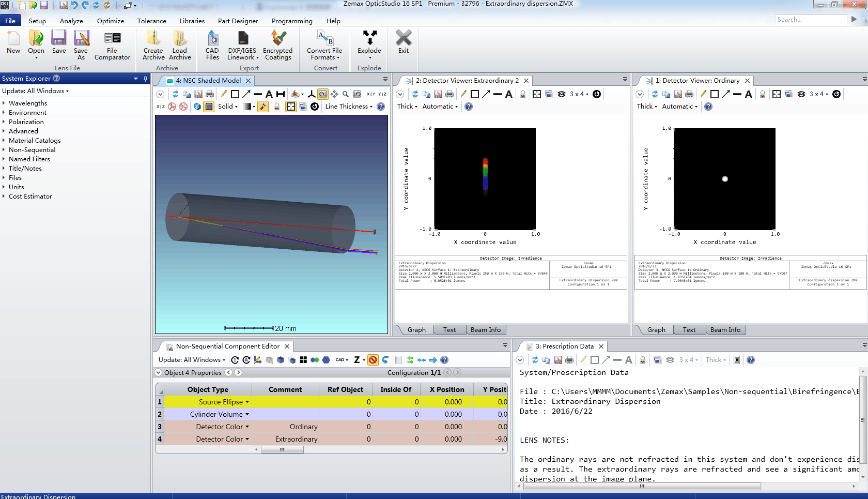This screenshot has width=868, height=499.
Task: Refresh the NSC Shaded Model window
Action: [176, 94]
